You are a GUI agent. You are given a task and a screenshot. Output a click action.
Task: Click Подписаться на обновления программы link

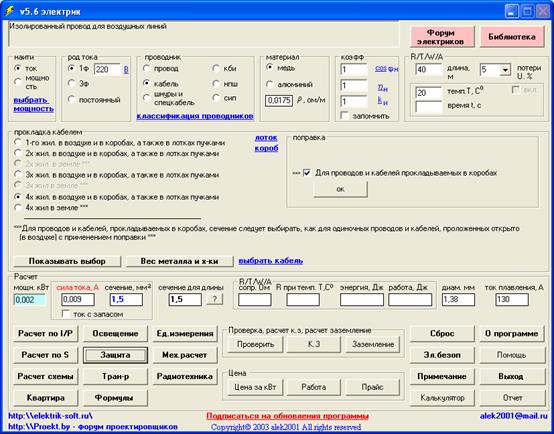pyautogui.click(x=287, y=416)
